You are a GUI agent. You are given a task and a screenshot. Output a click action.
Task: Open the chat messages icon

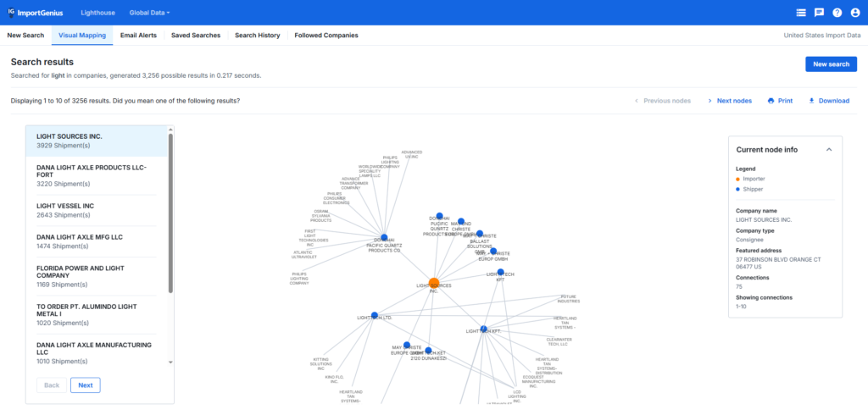(x=819, y=13)
